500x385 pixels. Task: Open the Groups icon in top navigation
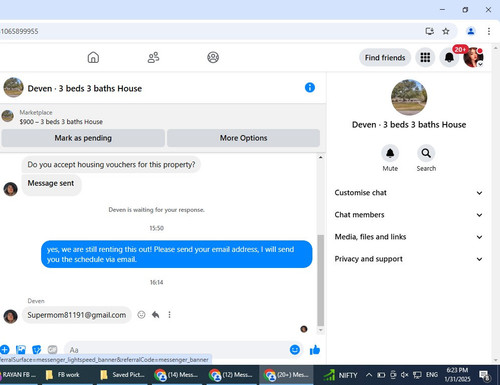(x=213, y=57)
